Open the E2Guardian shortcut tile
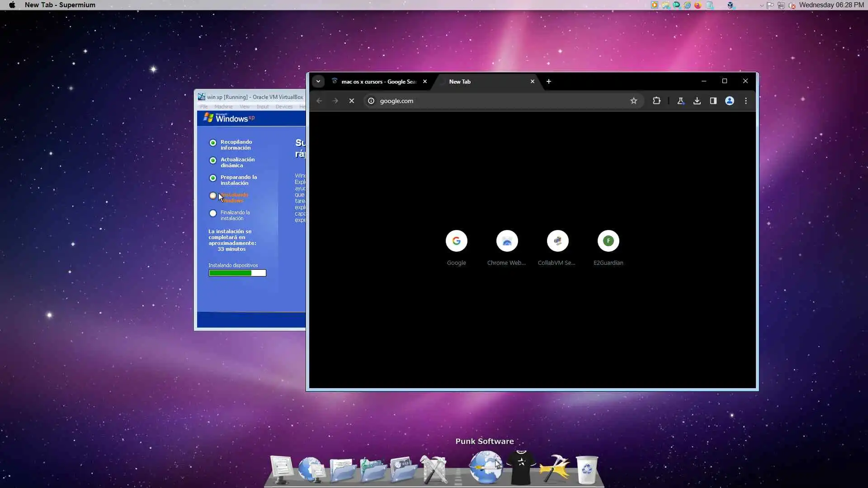The width and height of the screenshot is (868, 488). pyautogui.click(x=608, y=241)
